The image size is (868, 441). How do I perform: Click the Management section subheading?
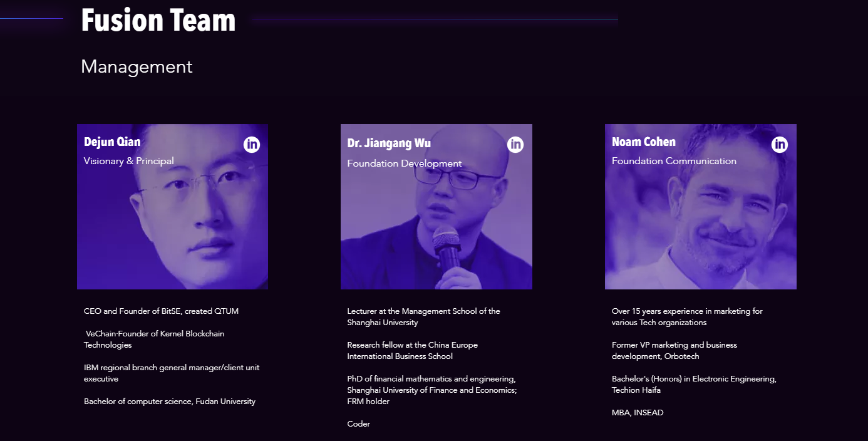click(137, 66)
